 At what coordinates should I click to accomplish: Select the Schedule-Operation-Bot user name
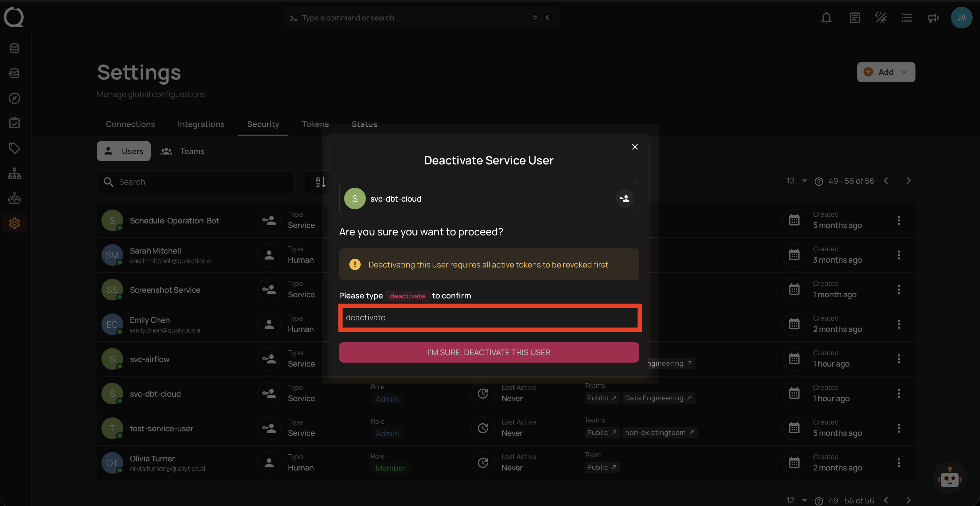[174, 221]
